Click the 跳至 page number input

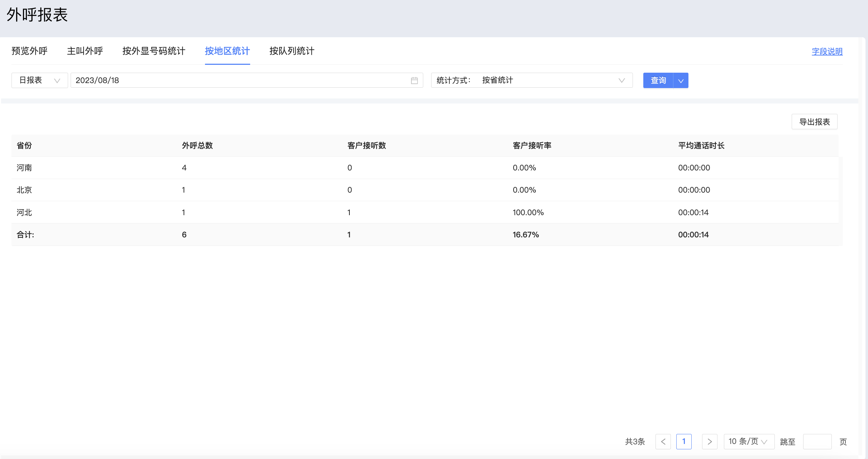click(817, 441)
